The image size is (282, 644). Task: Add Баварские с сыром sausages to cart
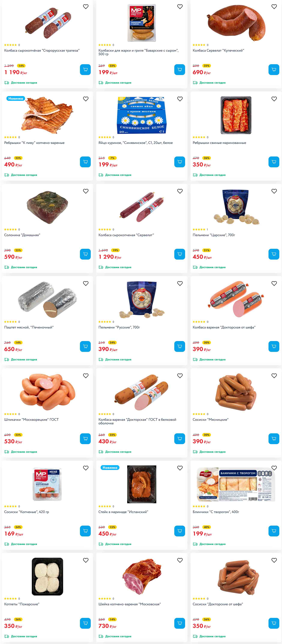tap(180, 69)
